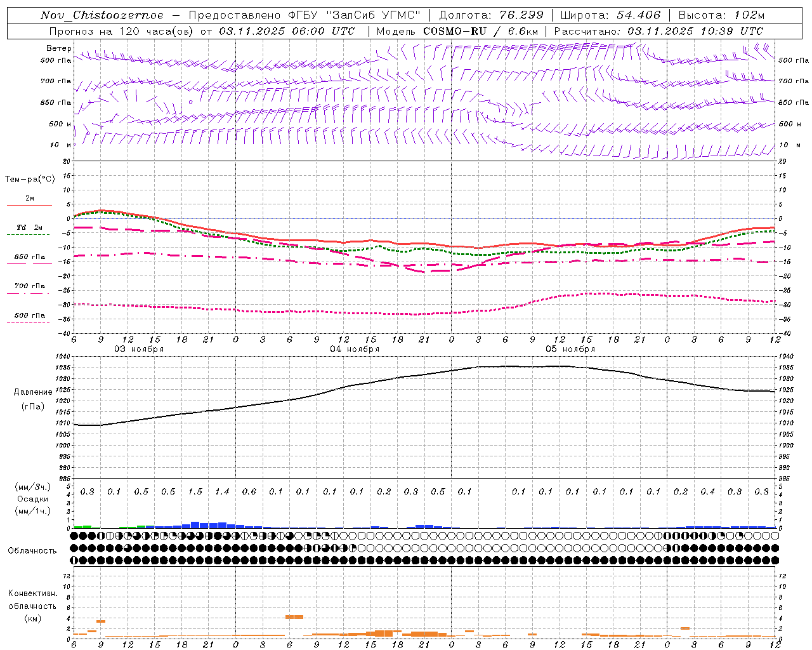Click the '(гПа)' unit label under Давление
This screenshot has width=812, height=650.
pos(33,407)
